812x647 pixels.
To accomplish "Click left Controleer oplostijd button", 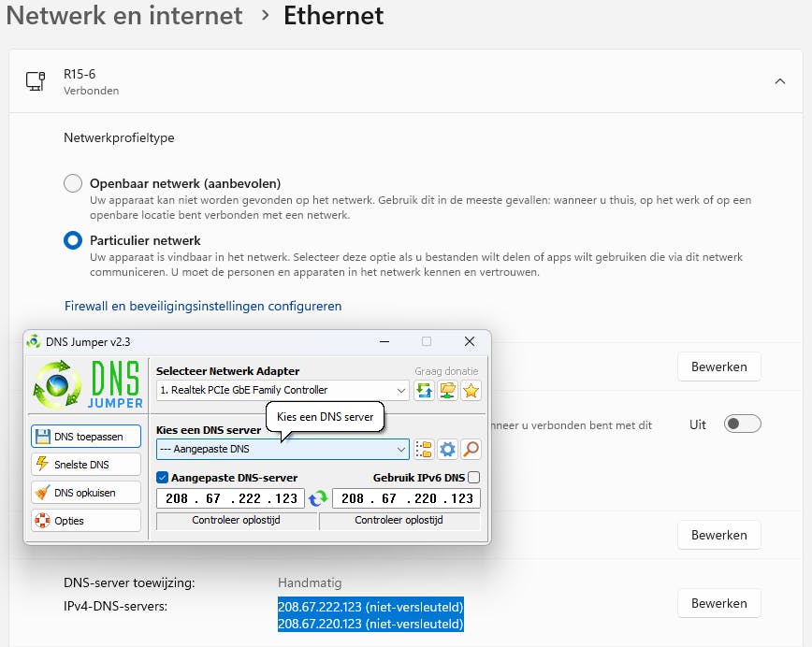I will click(x=236, y=520).
